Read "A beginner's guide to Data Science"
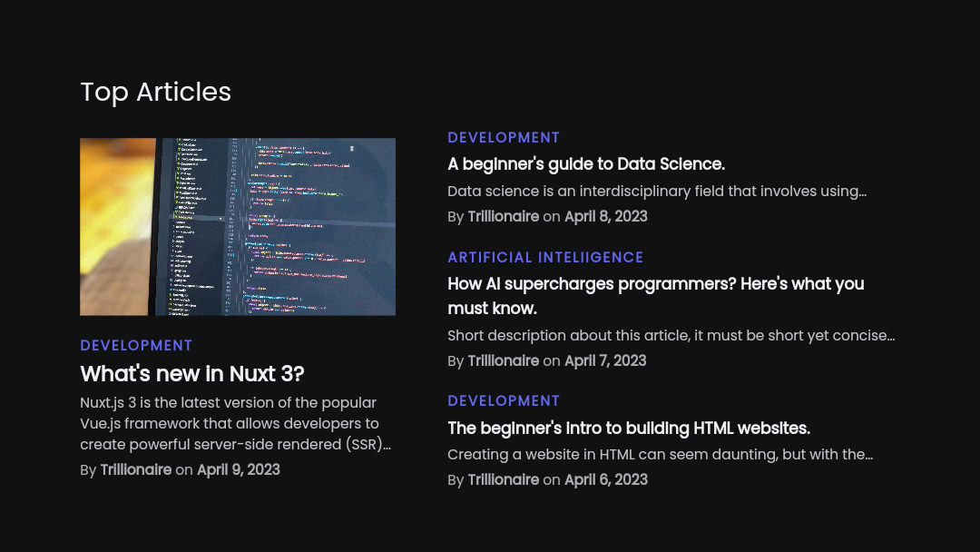This screenshot has height=552, width=980. (x=585, y=164)
